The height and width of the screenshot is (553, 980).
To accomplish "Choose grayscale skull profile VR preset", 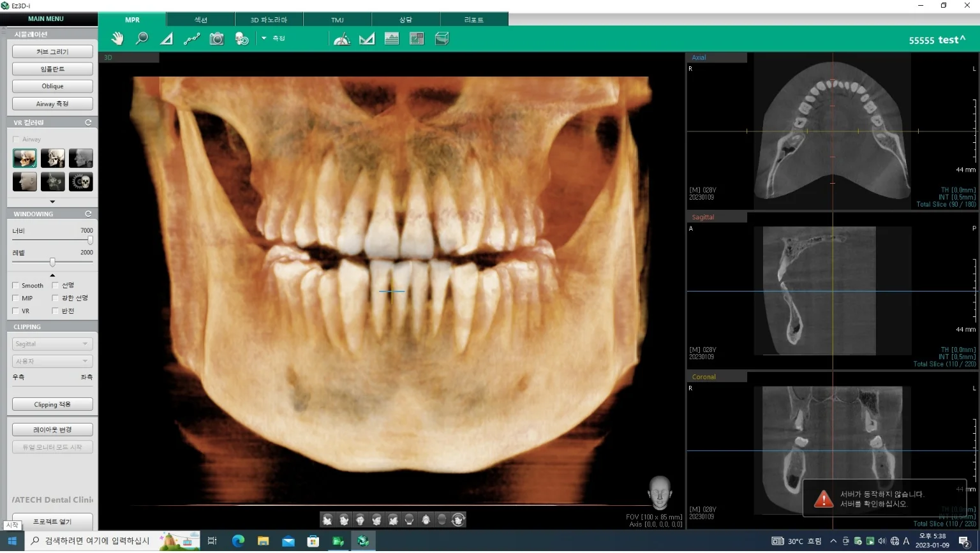I will click(81, 158).
